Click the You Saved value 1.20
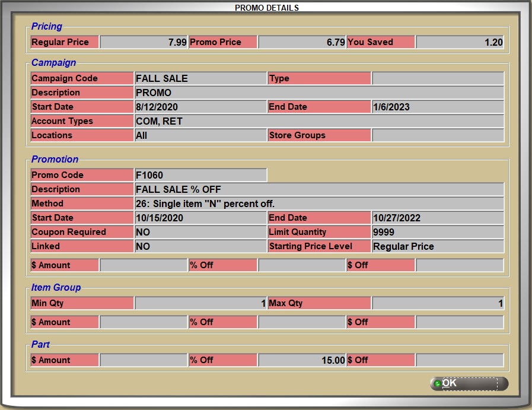This screenshot has height=410, width=532. 460,42
